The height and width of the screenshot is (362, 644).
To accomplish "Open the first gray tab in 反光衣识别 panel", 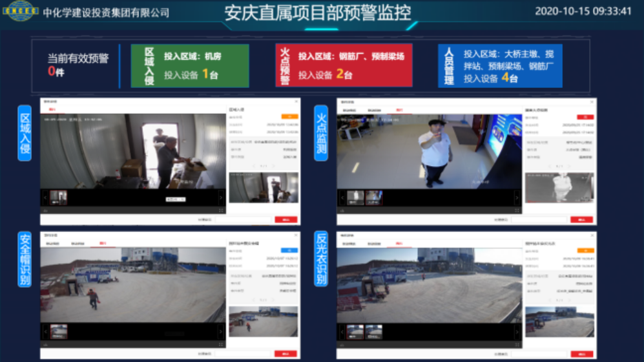I will (x=349, y=244).
